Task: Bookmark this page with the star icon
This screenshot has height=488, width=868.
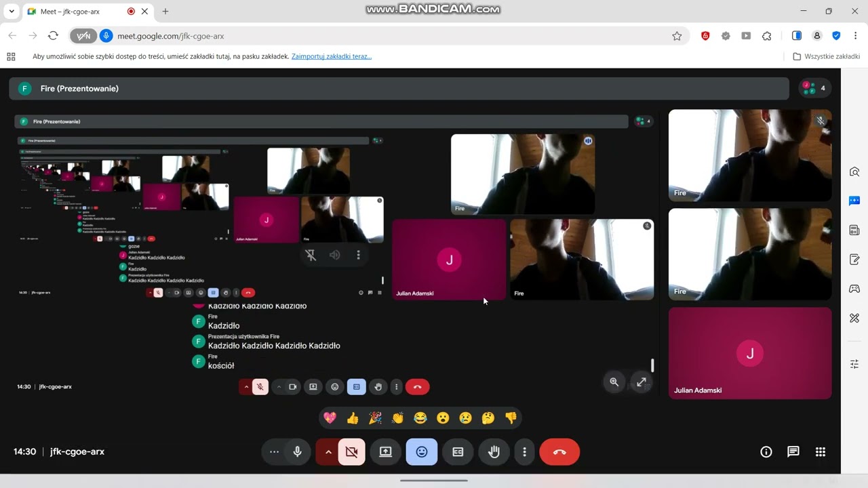Action: click(677, 36)
